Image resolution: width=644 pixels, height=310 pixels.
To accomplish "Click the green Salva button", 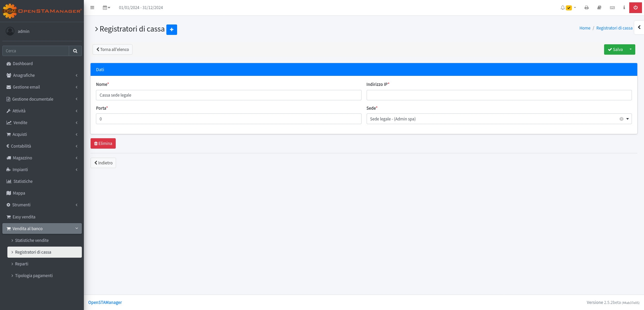I will coord(615,50).
